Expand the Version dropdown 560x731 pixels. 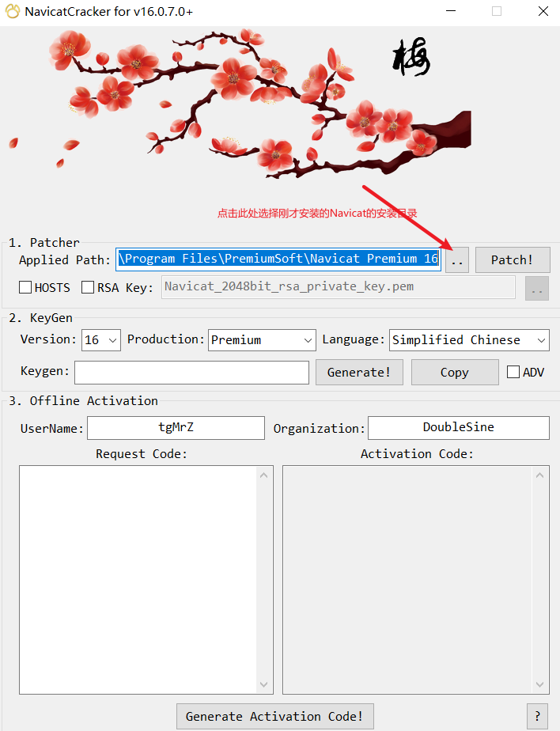[112, 340]
